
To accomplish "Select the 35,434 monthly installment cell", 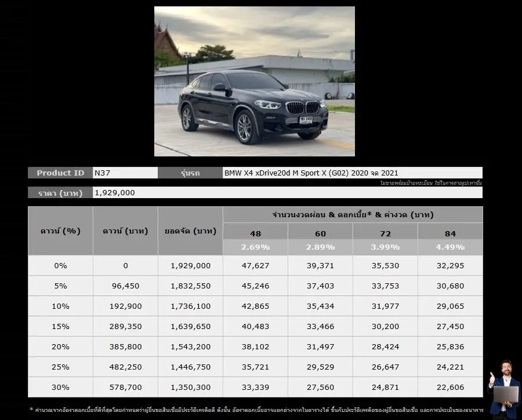I will coord(320,306).
